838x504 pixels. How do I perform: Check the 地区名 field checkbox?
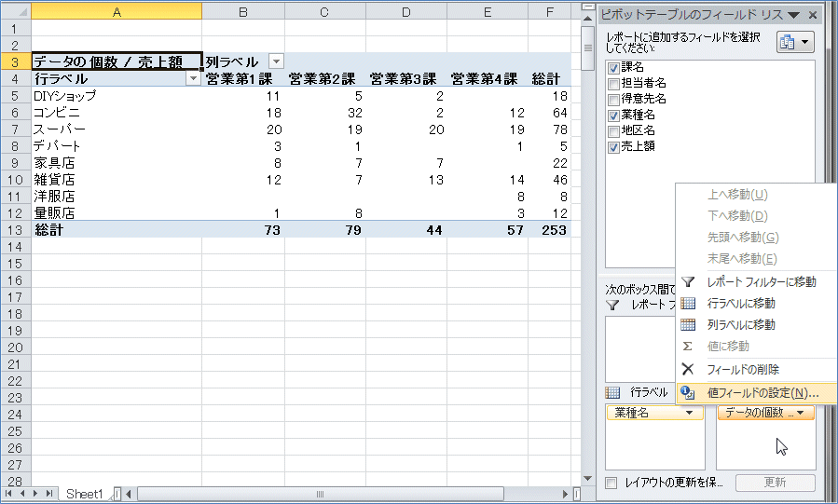(x=613, y=131)
